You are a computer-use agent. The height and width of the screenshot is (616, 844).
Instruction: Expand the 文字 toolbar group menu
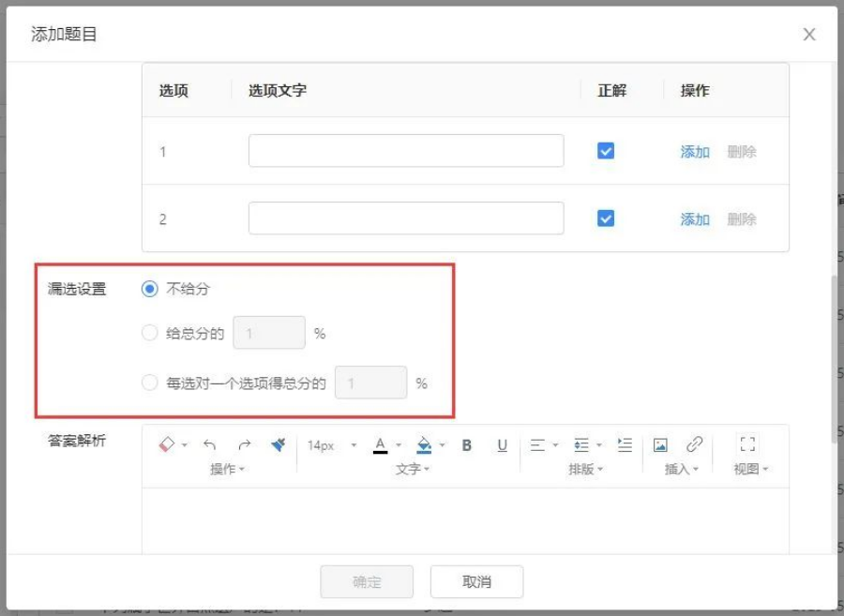(413, 469)
